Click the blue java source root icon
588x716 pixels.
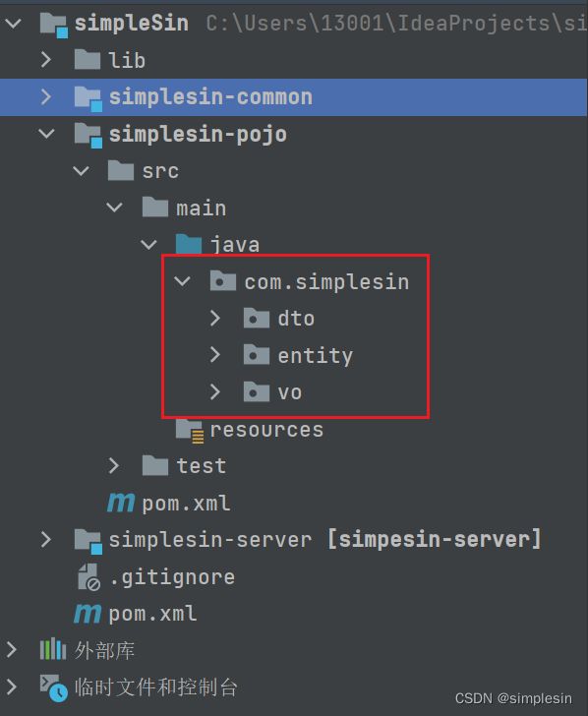189,244
